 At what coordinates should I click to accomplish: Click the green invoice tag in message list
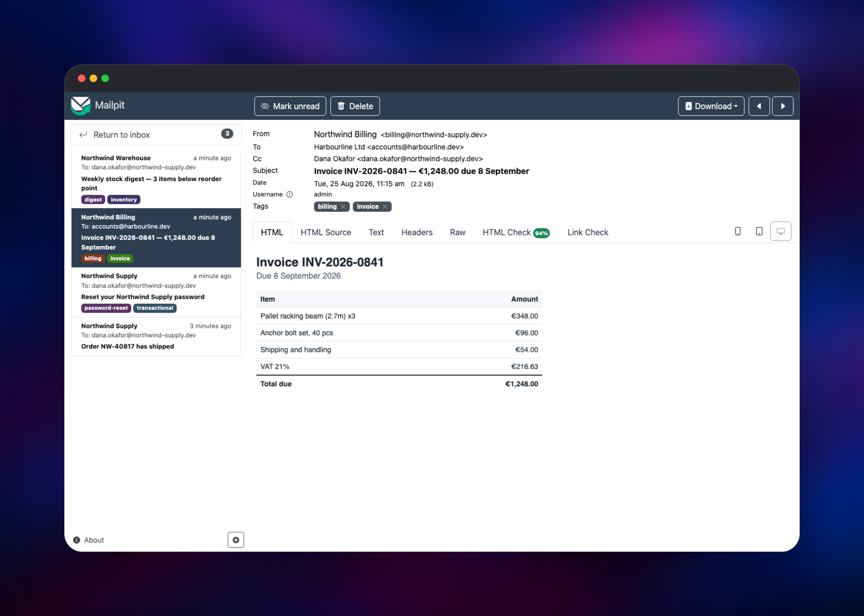click(120, 258)
